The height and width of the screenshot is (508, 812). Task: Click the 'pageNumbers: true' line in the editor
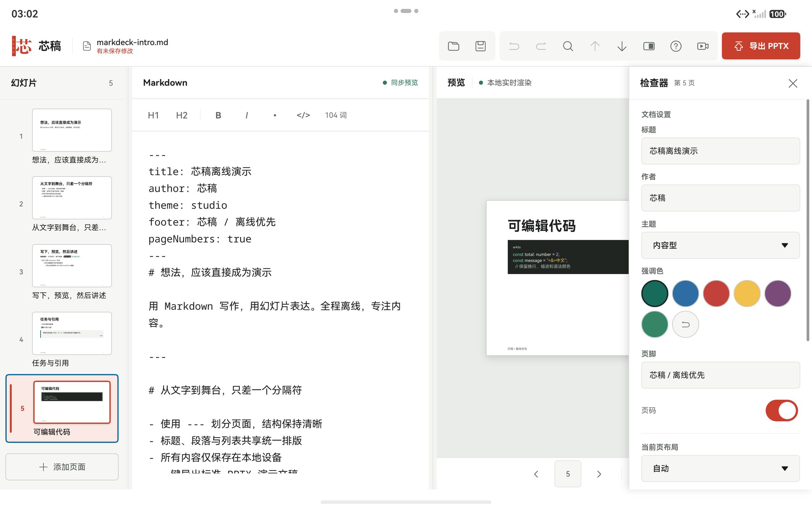pyautogui.click(x=200, y=239)
